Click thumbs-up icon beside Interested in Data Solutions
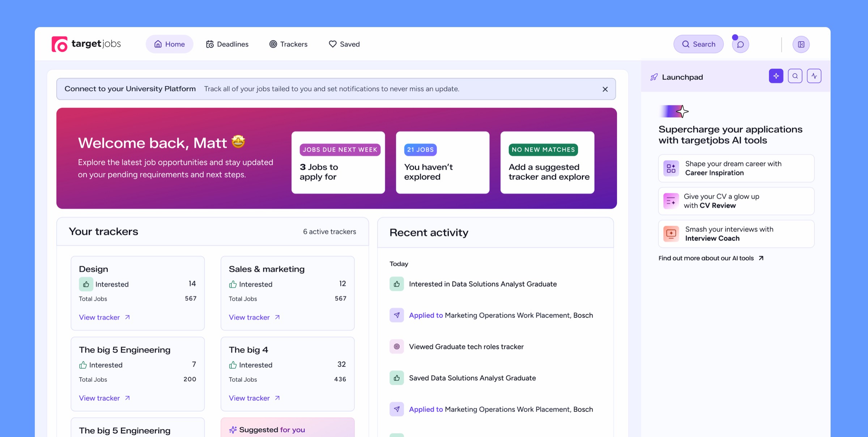Screen dimensions: 868x437 click(x=397, y=284)
